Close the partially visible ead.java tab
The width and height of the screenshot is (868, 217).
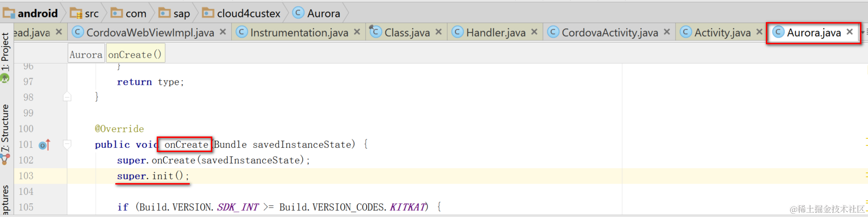pyautogui.click(x=59, y=32)
